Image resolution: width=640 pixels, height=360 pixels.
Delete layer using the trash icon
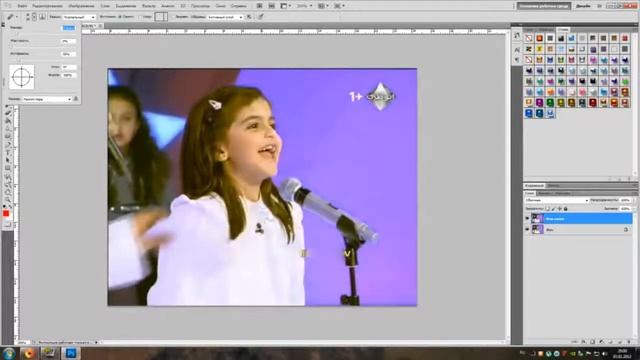629,342
